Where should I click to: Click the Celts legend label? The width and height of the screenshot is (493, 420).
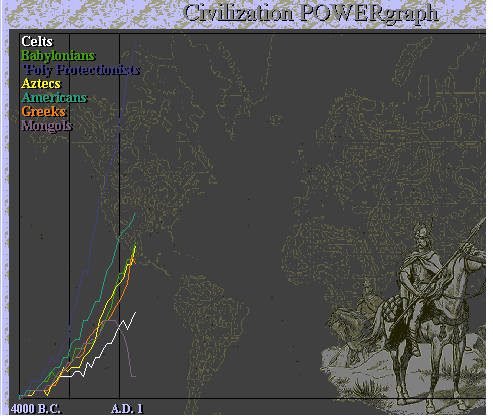tap(37, 42)
